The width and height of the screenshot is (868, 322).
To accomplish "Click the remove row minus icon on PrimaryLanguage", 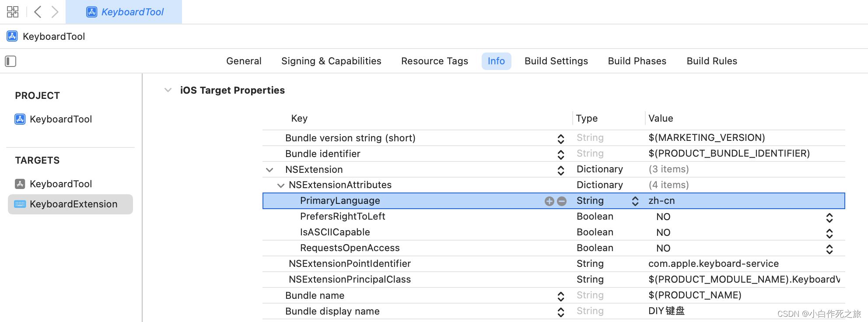I will (562, 201).
